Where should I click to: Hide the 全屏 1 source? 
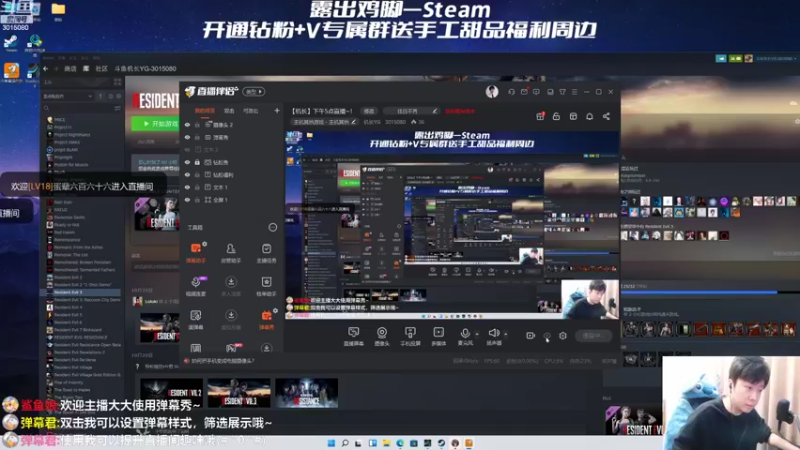point(187,199)
